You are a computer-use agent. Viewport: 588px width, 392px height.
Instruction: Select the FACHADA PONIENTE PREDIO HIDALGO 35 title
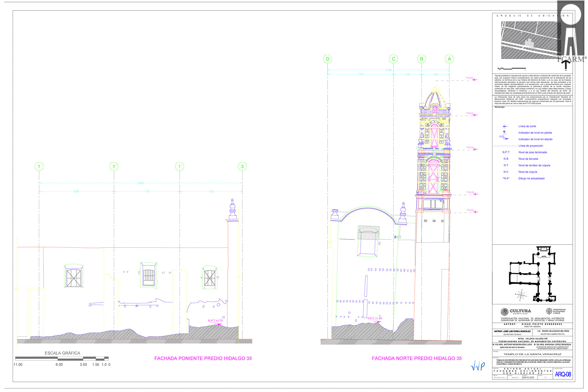pos(203,358)
